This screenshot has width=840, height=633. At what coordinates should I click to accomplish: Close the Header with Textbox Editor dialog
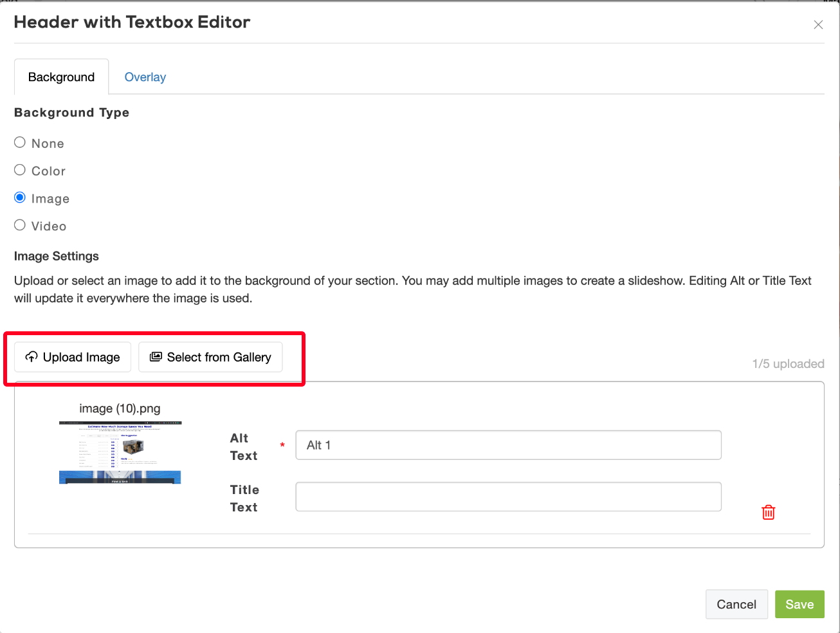tap(818, 24)
